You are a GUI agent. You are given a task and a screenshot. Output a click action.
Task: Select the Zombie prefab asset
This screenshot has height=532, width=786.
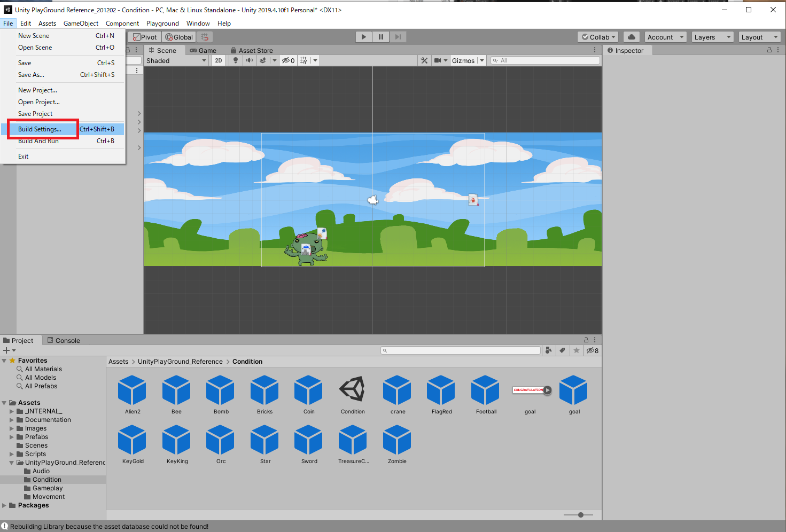point(397,444)
